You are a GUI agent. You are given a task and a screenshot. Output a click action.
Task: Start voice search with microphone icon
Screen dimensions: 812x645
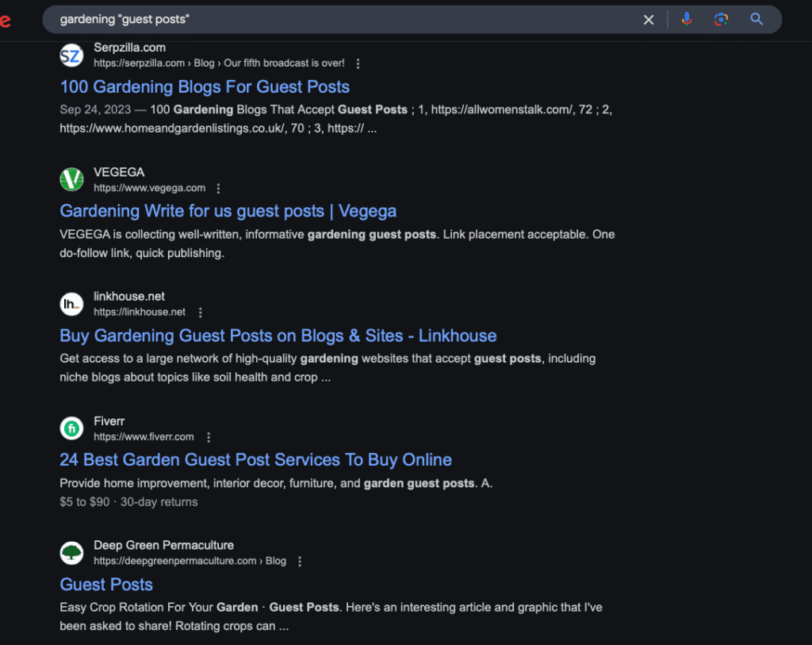point(686,20)
